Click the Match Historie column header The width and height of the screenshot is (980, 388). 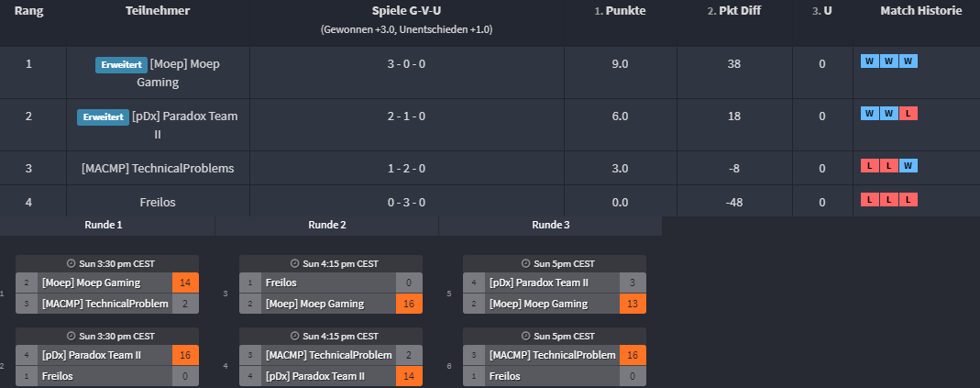point(920,12)
